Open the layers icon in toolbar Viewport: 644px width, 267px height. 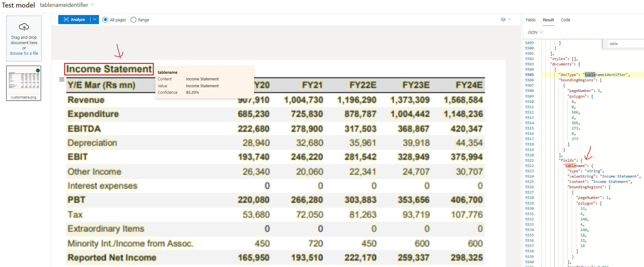(503, 19)
